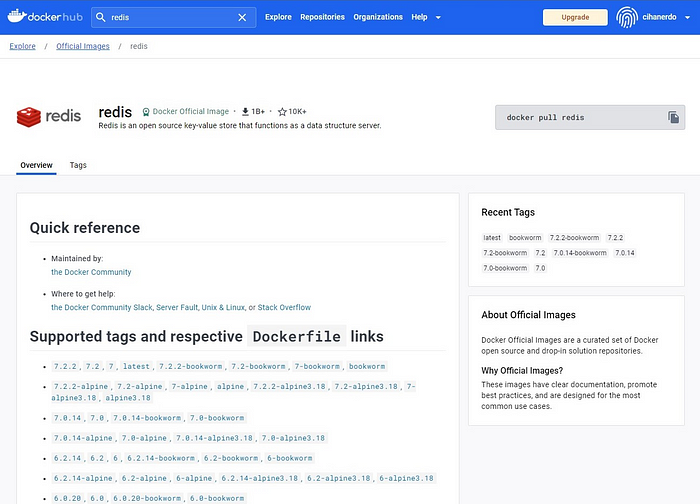Open the 7.2.2-alpine3.18 Dockerfile link
This screenshot has height=504, width=700.
coord(289,387)
